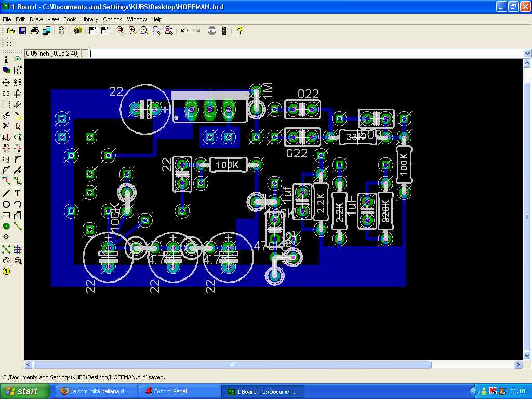Viewport: 532px width, 399px height.
Task: Click the Delete tool
Action: [6, 126]
